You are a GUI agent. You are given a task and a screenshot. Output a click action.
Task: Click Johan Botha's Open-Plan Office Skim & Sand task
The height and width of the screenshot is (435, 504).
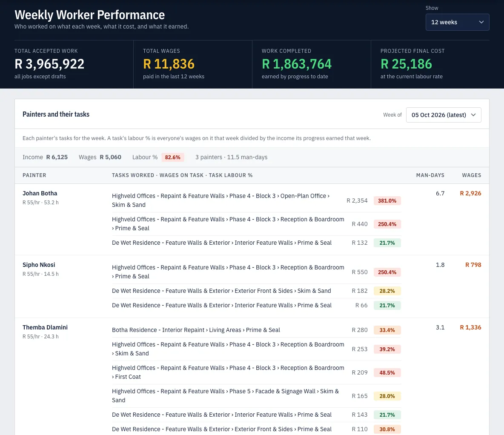click(x=220, y=200)
